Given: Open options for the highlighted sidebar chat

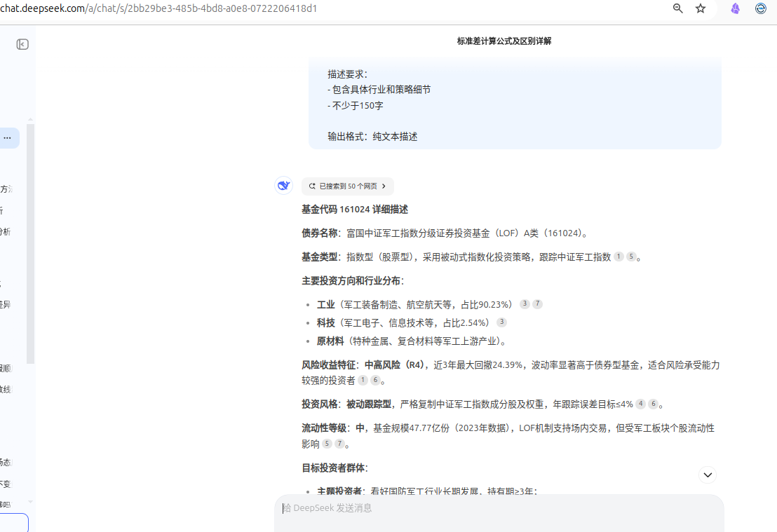Looking at the screenshot, I should [8, 137].
